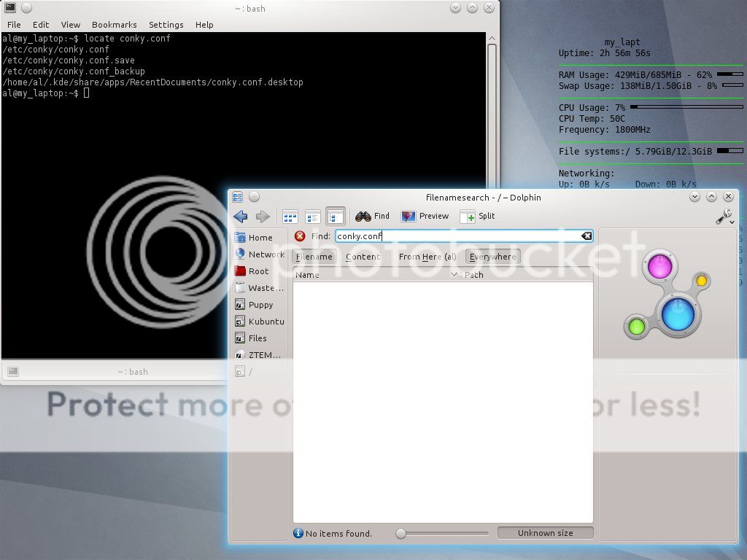
Task: Search From Here (al)
Action: pos(427,257)
